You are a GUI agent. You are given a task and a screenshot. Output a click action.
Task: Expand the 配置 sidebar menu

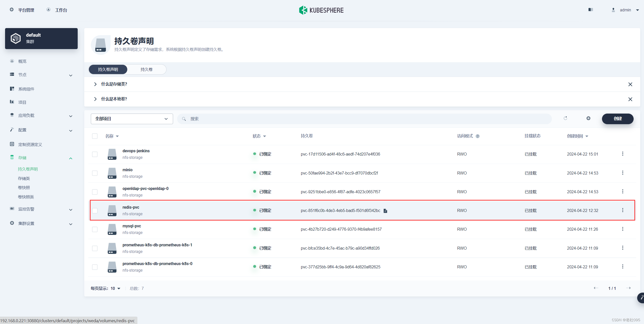(x=71, y=131)
